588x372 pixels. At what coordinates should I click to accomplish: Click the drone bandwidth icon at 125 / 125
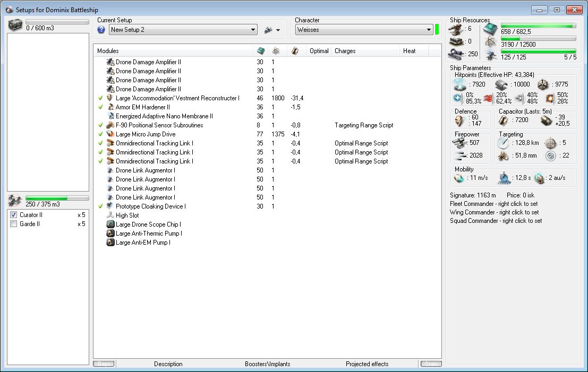490,55
